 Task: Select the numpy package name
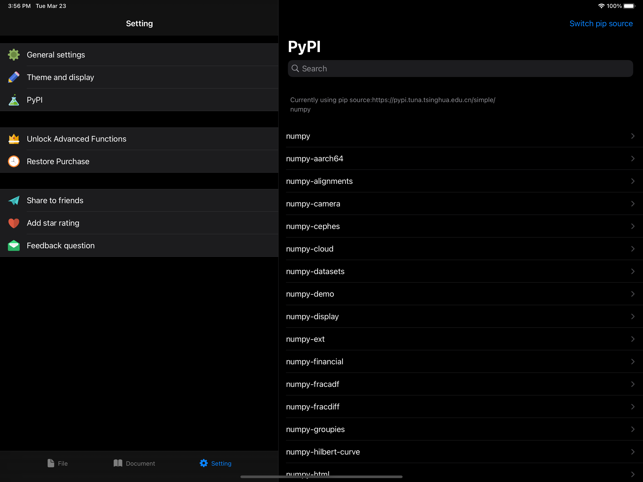298,136
